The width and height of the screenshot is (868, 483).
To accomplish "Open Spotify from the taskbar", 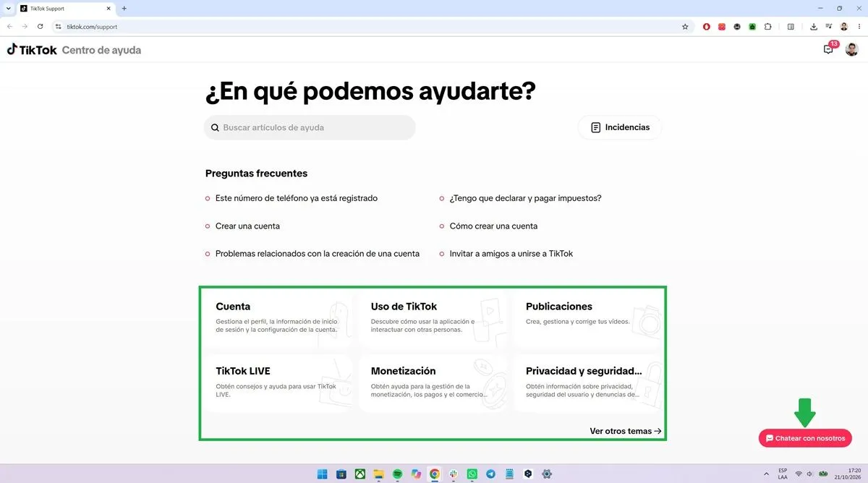I will [397, 474].
